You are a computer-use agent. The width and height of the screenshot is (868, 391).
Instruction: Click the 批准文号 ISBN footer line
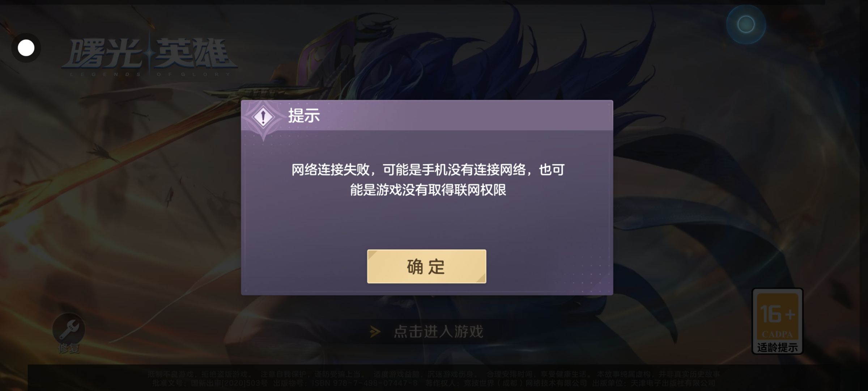click(x=434, y=383)
